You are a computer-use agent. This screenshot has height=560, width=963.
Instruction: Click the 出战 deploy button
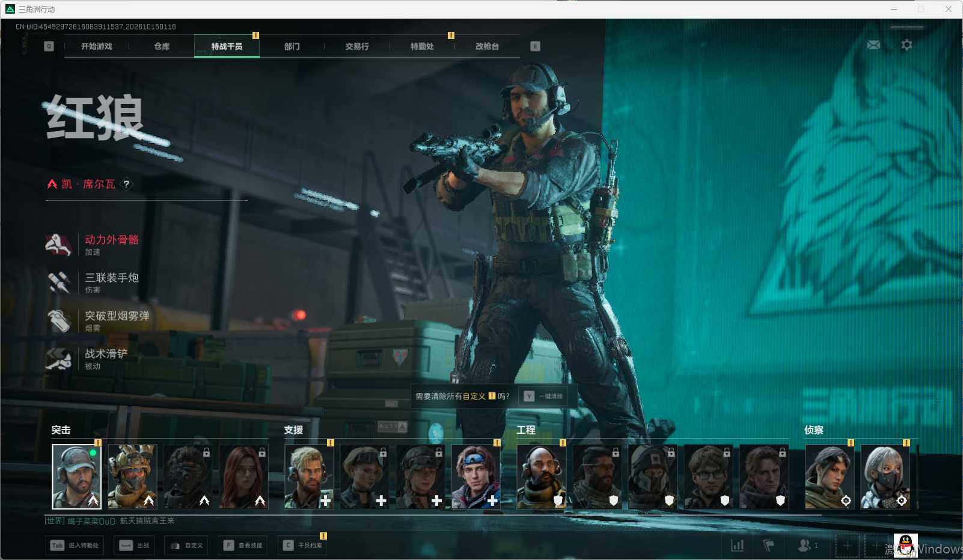tap(135, 546)
